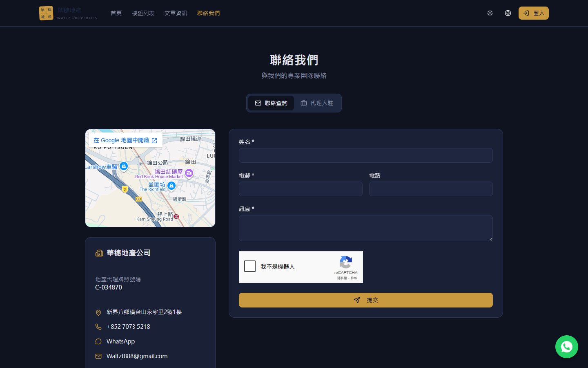The image size is (588, 368).
Task: Click the floating WhatsApp chat icon
Action: point(567,347)
